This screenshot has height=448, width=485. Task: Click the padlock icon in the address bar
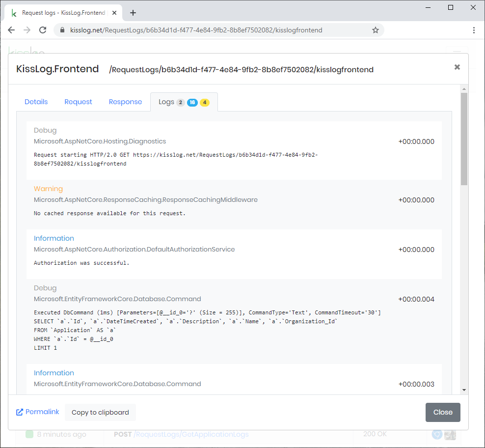coord(62,30)
